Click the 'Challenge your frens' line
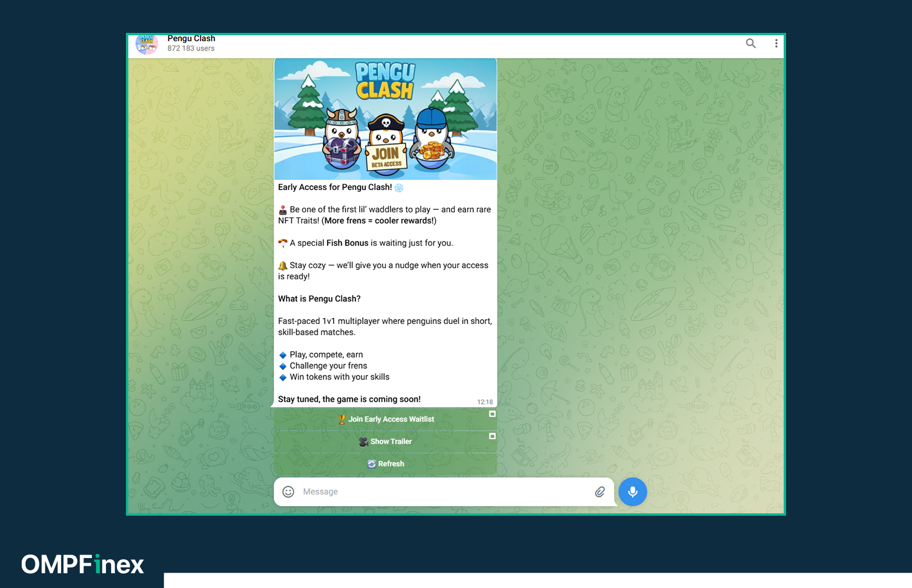Screen dimensions: 912x588 [x=328, y=366]
